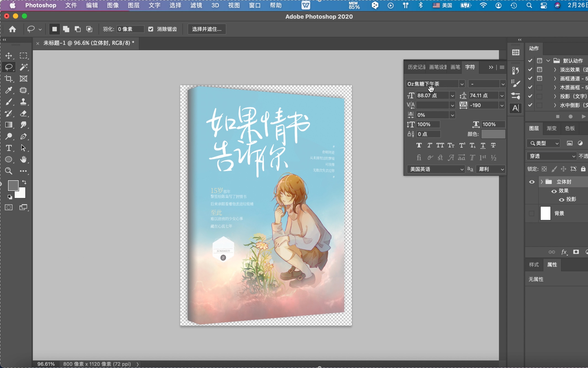This screenshot has width=588, height=368.
Task: Toggle checkmark for 淡出效果 action
Action: pos(530,70)
